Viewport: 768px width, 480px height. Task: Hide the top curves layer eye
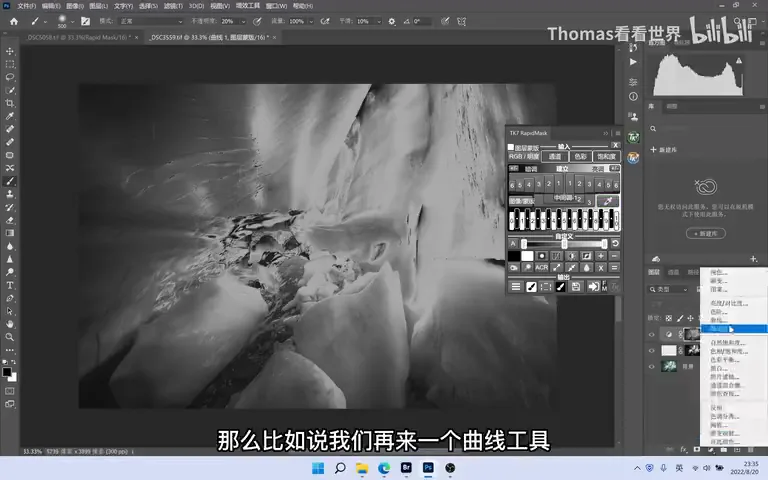(651, 335)
